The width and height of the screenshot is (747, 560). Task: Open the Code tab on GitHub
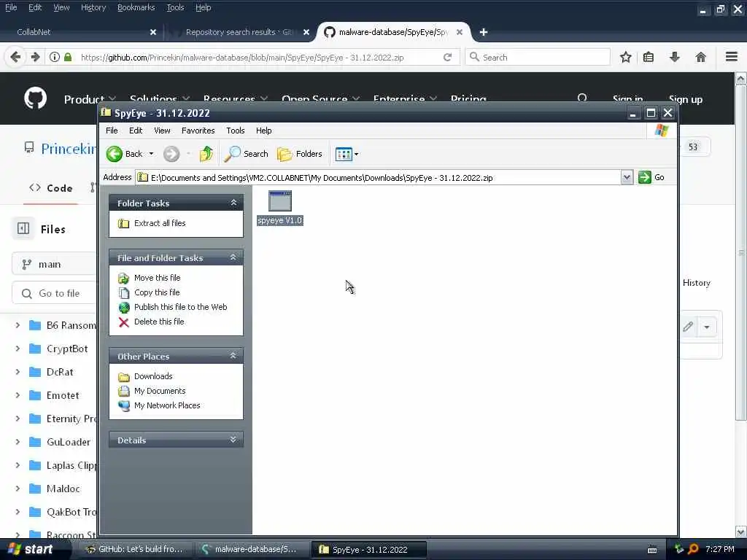pos(50,188)
